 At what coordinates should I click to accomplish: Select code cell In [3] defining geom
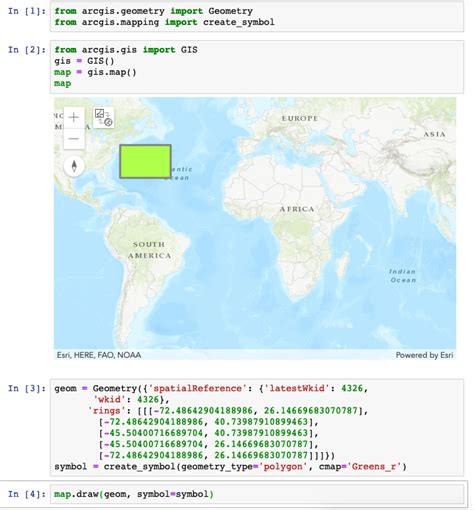(257, 427)
